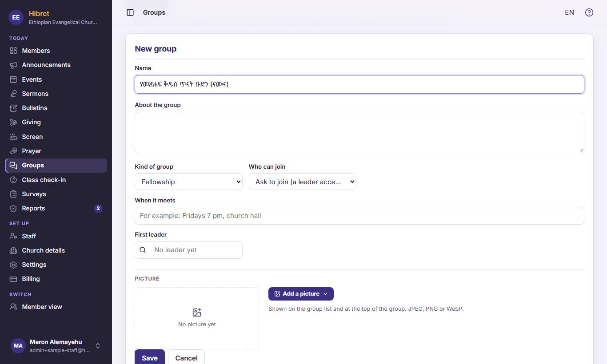Viewport: 607px width, 364px height.
Task: Click the Bulletins icon in sidebar
Action: click(x=13, y=108)
